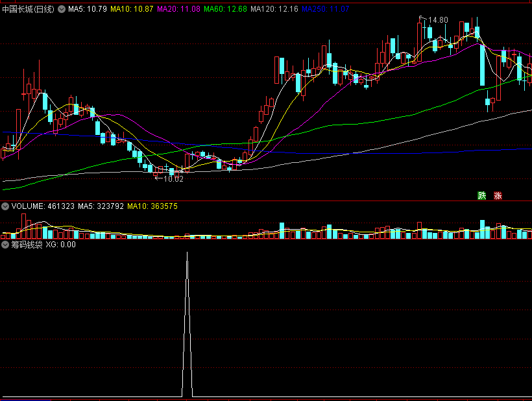
Task: Click the MA20: 11.08 magenta label
Action: point(179,9)
